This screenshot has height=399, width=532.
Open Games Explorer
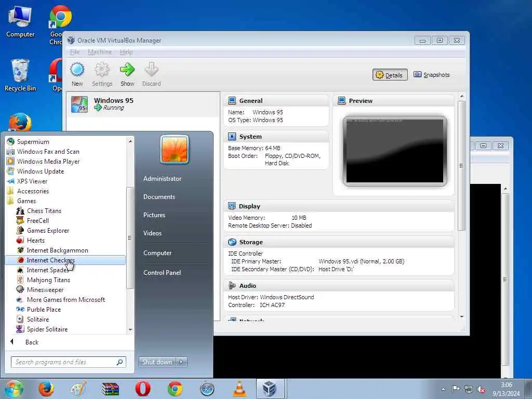coord(66,230)
